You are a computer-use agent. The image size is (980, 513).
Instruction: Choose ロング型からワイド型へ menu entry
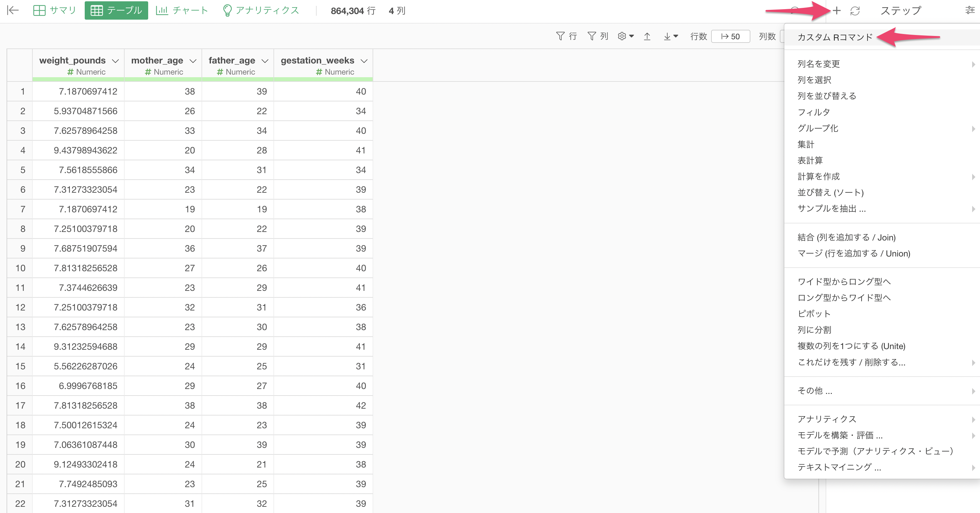click(882, 298)
